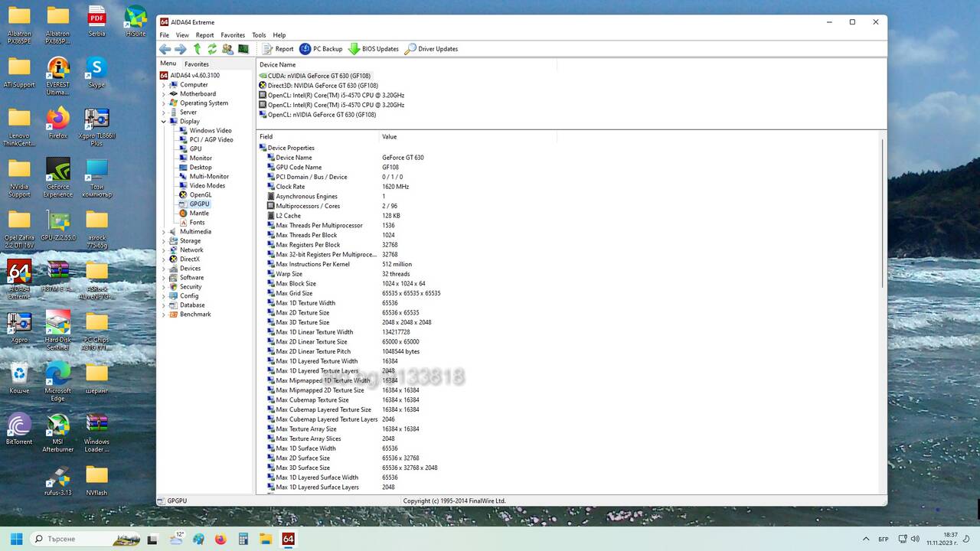Click the Refresh toolbar icon
The width and height of the screenshot is (980, 551).
tap(212, 49)
